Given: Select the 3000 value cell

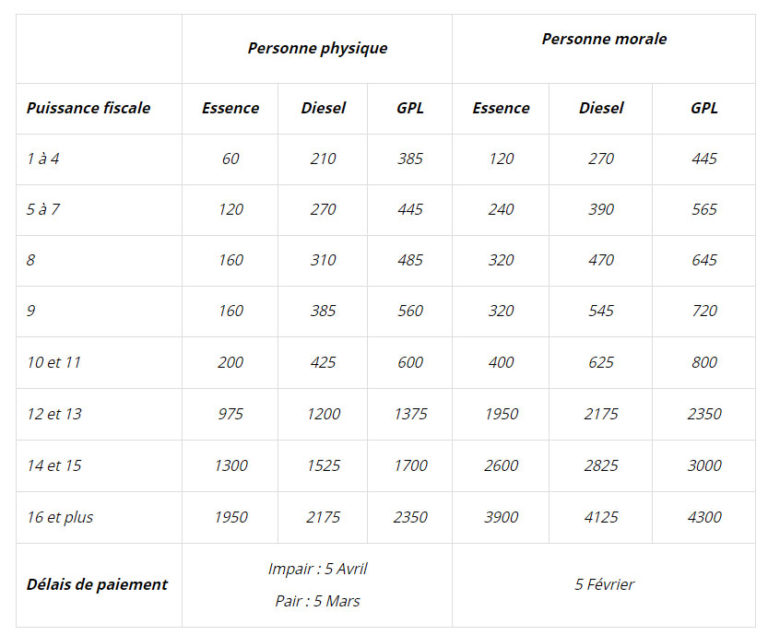Looking at the screenshot, I should pyautogui.click(x=704, y=465).
